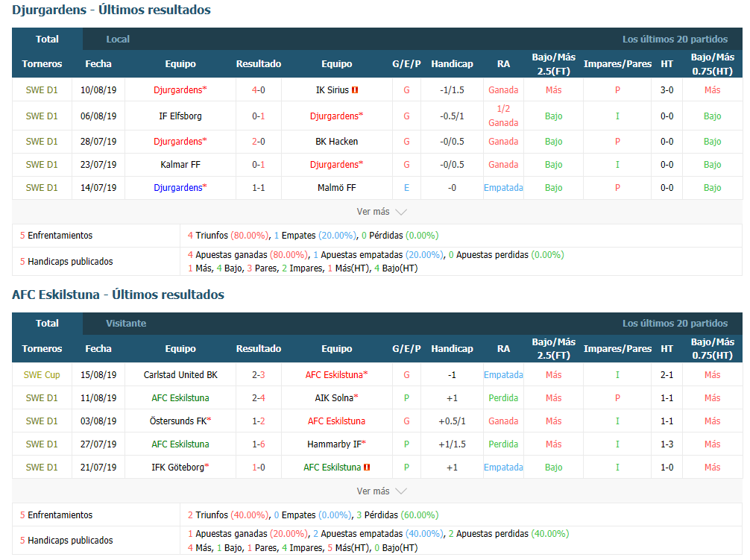
Task: Click the Empatada cell in the Malmö FF row
Action: click(503, 188)
